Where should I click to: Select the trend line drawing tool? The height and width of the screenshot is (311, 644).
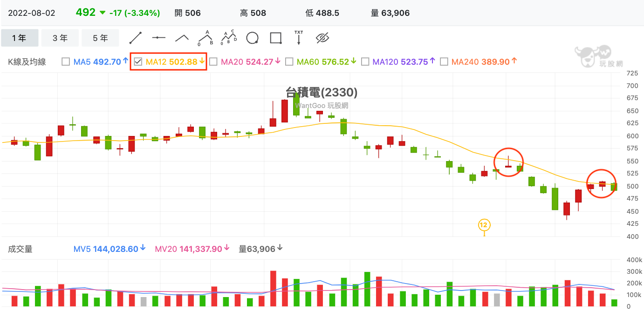(x=135, y=38)
